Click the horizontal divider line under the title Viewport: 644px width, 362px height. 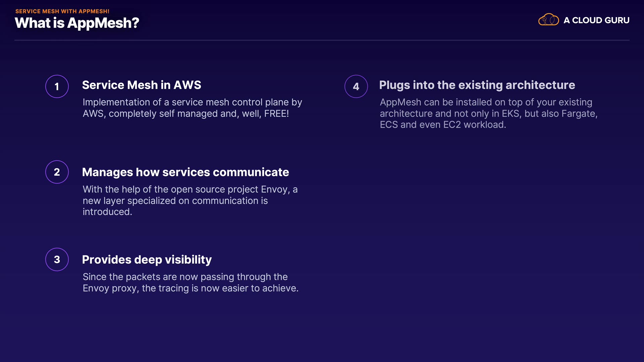tap(322, 40)
